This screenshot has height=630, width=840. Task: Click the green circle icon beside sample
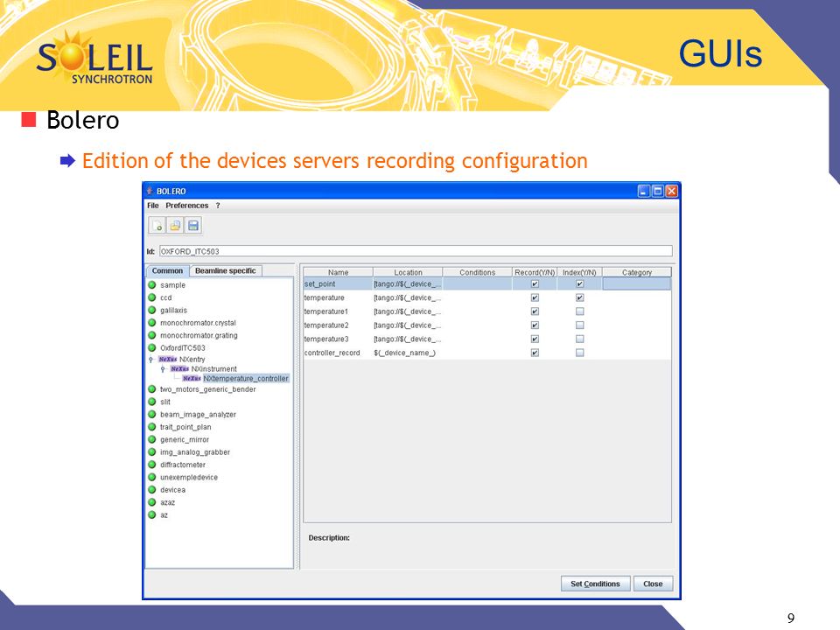click(x=152, y=285)
